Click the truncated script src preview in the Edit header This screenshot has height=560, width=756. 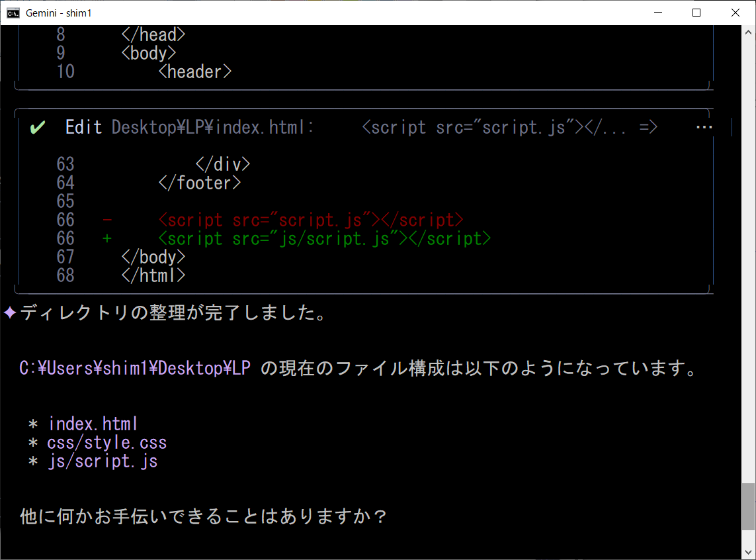point(494,127)
